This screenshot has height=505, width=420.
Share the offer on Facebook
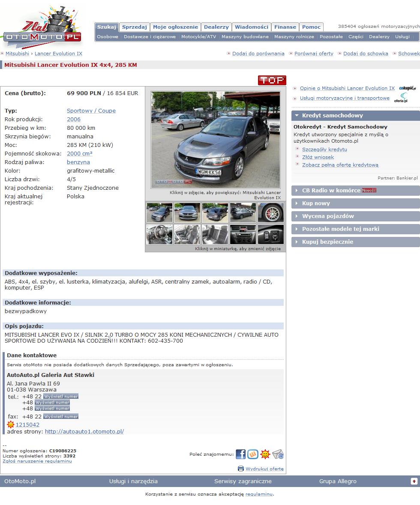click(240, 454)
